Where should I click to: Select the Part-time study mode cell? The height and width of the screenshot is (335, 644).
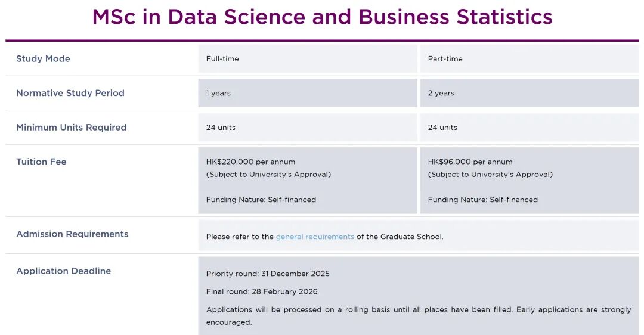445,58
